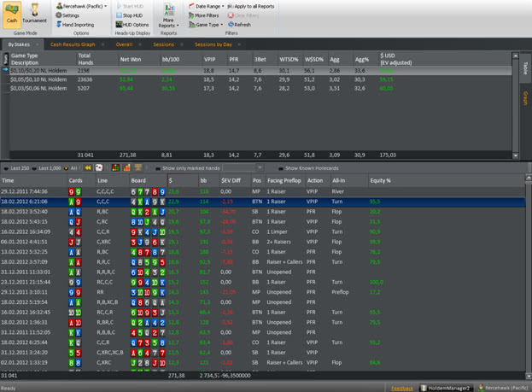532x392 pixels.
Task: Select the $0,10/$0,20 NL Holdem row
Action: [260, 71]
